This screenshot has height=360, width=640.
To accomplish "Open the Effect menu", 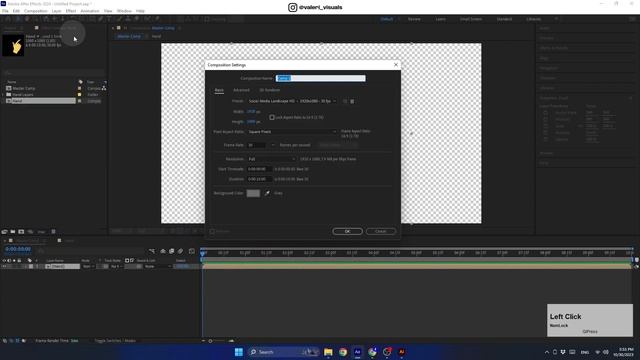I will (x=71, y=11).
